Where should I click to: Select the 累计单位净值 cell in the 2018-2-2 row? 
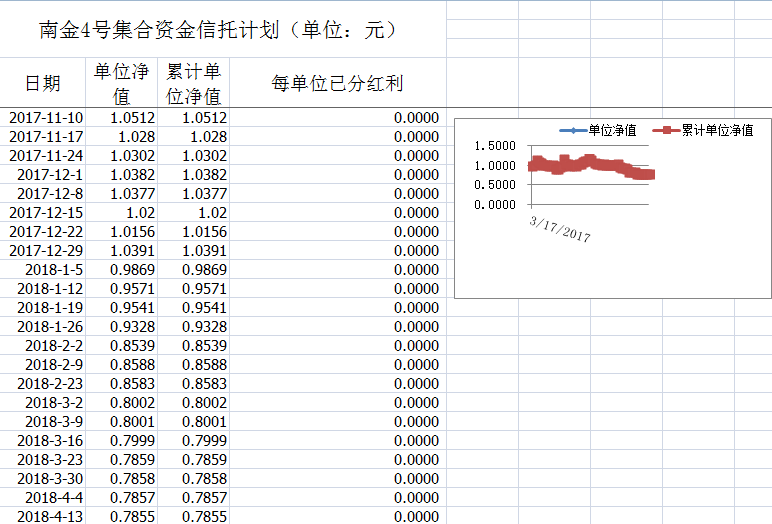pyautogui.click(x=204, y=346)
